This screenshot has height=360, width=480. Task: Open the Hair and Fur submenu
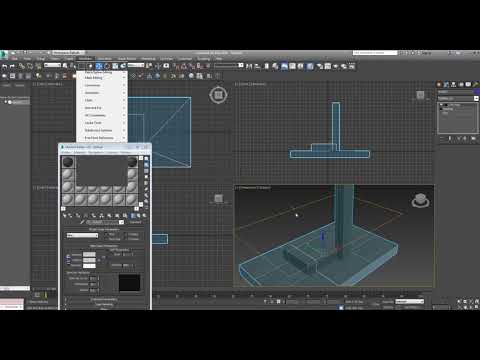coord(102,108)
